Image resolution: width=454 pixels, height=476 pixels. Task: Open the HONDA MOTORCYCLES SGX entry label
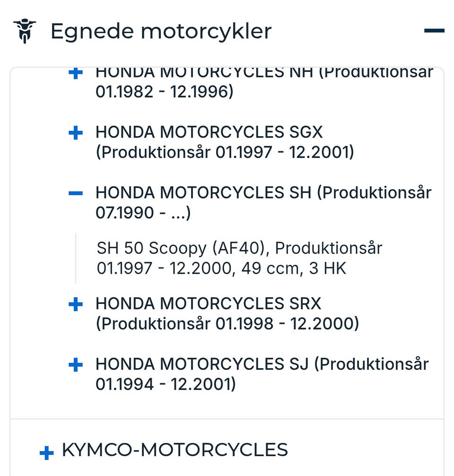coord(225,142)
